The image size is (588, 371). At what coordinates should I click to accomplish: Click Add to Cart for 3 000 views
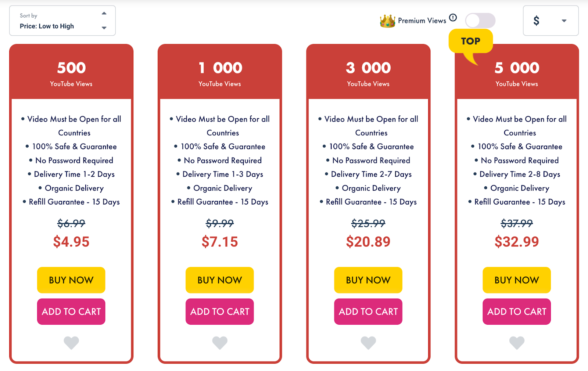[368, 311]
